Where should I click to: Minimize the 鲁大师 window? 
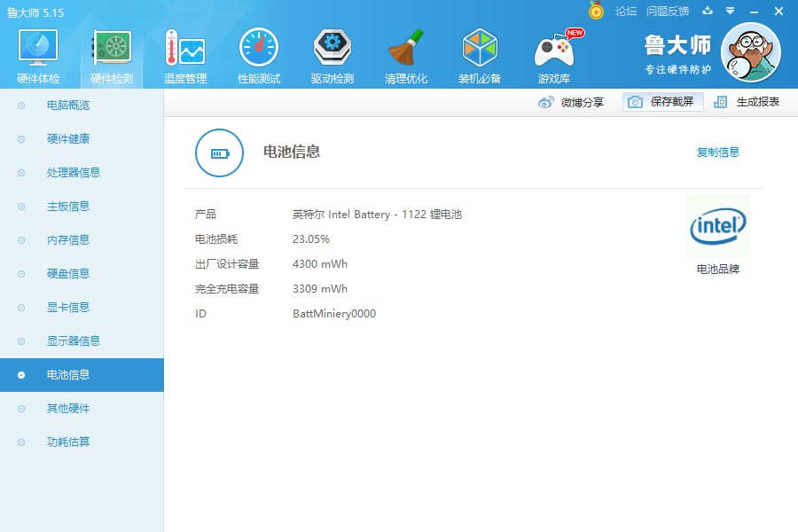(x=754, y=12)
